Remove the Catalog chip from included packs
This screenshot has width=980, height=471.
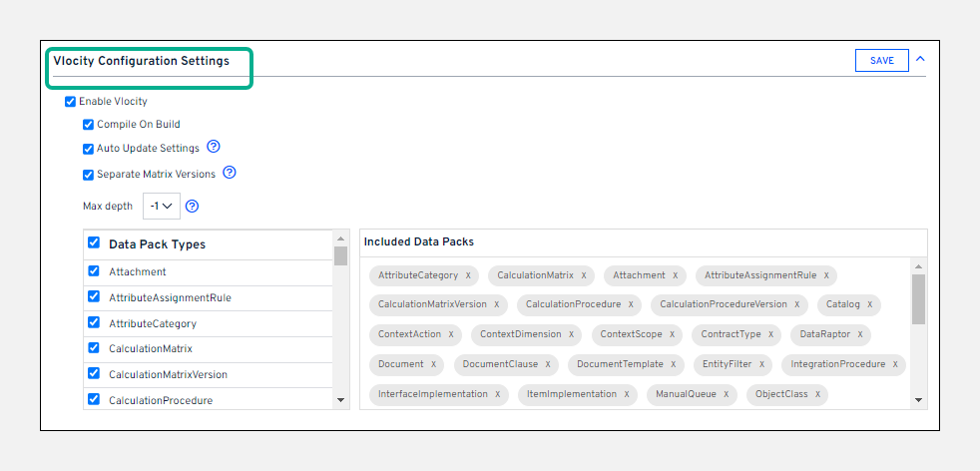[869, 304]
